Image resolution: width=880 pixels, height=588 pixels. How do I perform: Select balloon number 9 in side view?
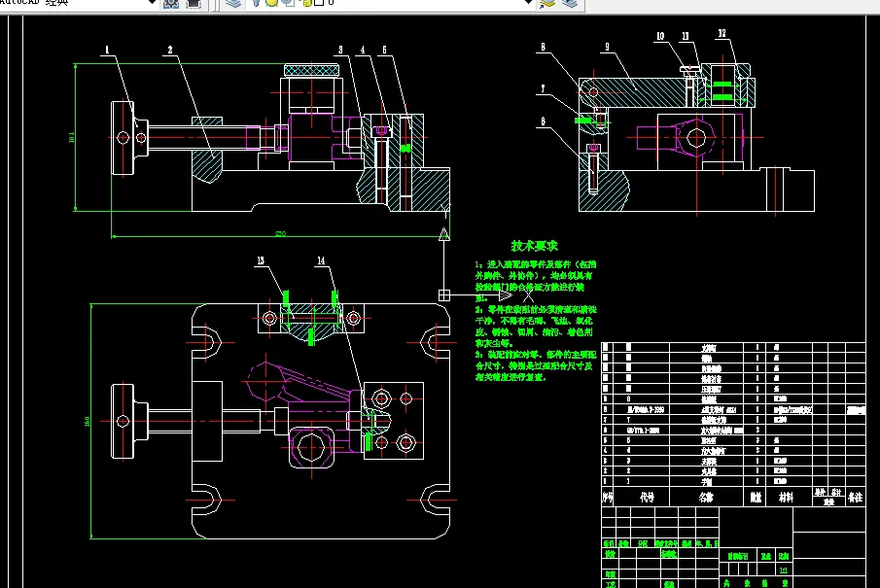pyautogui.click(x=607, y=47)
